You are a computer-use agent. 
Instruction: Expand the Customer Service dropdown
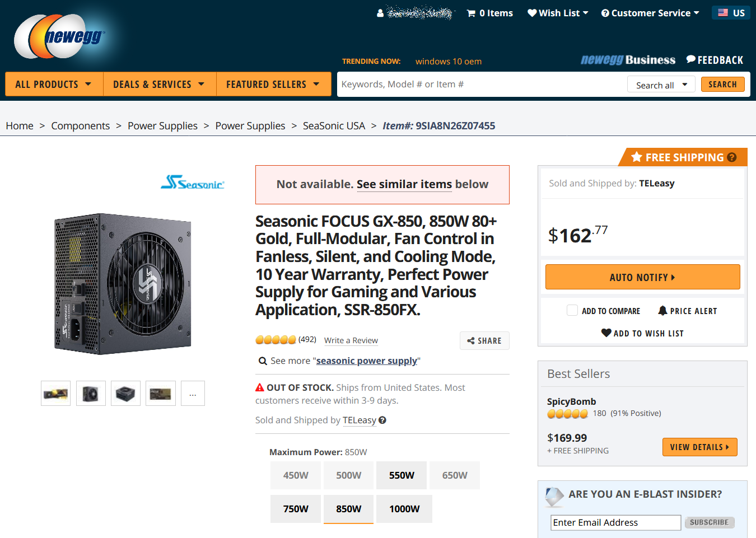[650, 13]
